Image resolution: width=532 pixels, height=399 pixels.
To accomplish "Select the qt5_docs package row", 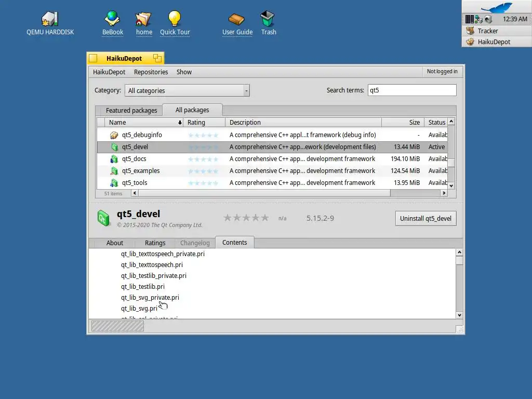I will tap(272, 159).
